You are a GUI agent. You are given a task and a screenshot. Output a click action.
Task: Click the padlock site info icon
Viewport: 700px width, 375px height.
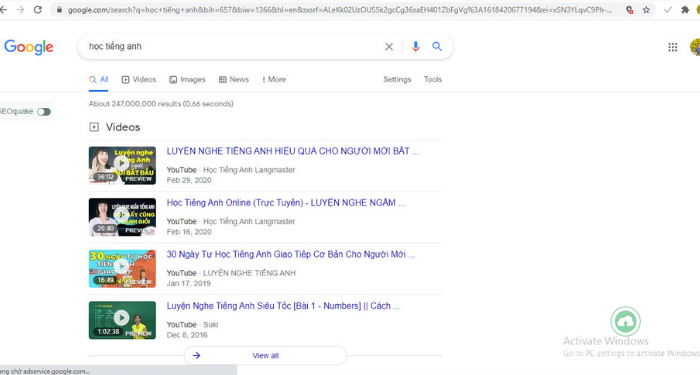click(x=59, y=9)
